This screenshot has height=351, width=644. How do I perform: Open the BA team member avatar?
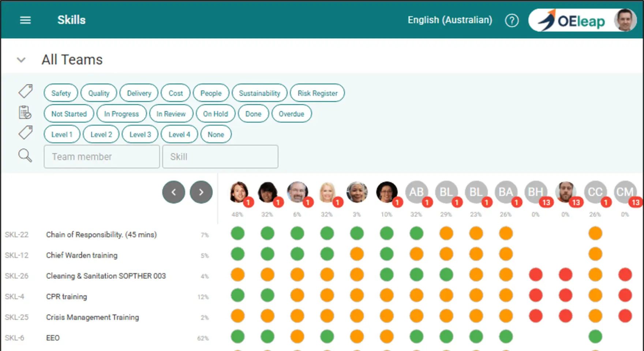(506, 192)
